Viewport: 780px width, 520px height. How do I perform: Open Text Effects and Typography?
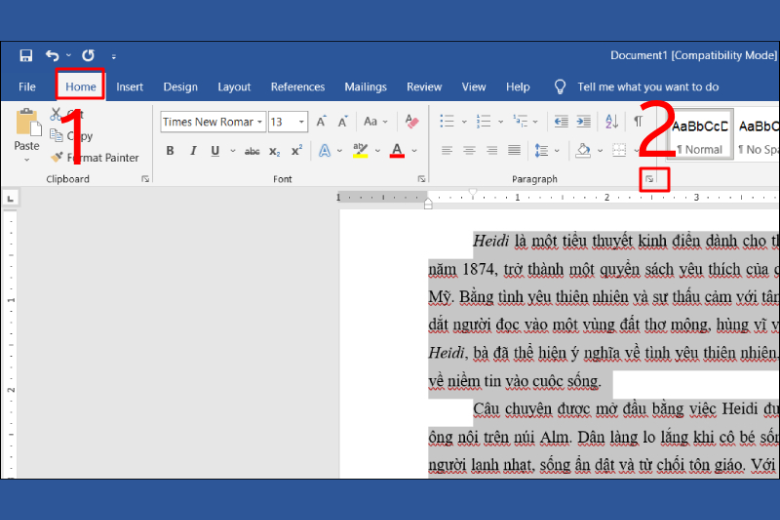(x=325, y=151)
